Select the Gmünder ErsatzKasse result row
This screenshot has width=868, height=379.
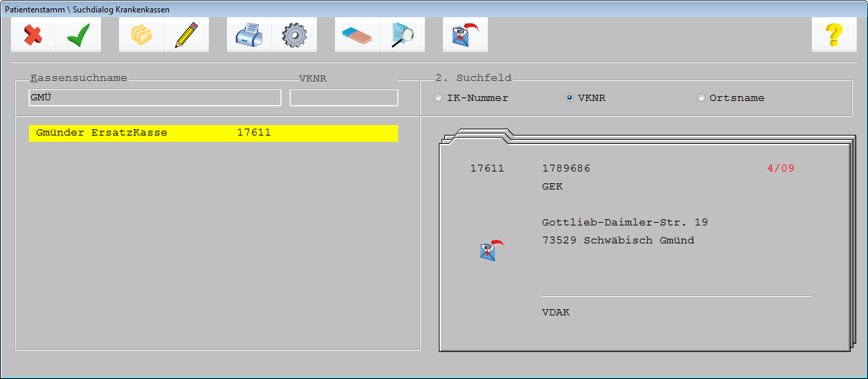(213, 133)
